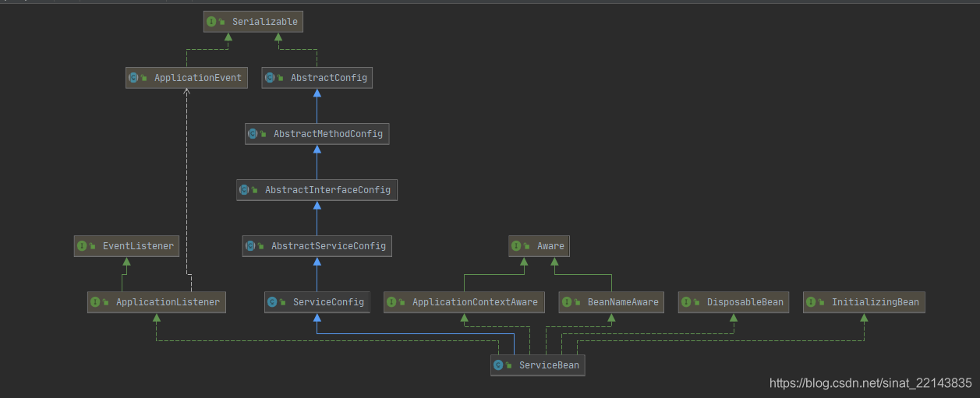Select the ApplicationContextAware label text
The height and width of the screenshot is (398, 980).
475,302
